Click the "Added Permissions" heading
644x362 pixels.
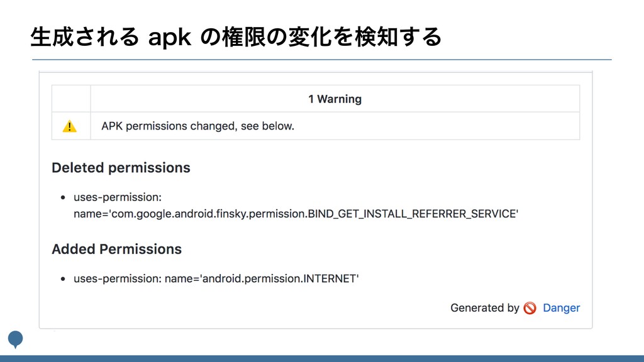click(x=116, y=249)
